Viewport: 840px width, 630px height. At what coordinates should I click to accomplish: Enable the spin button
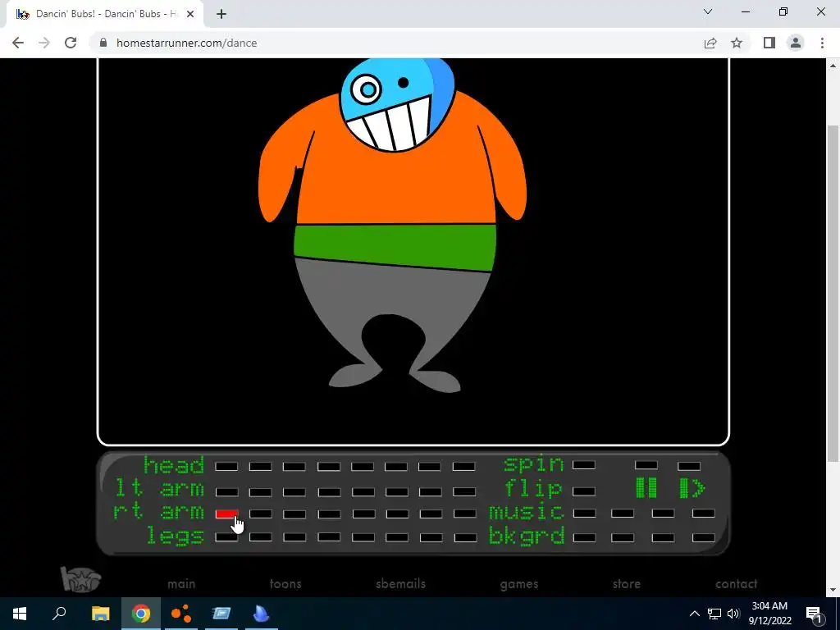click(x=584, y=465)
